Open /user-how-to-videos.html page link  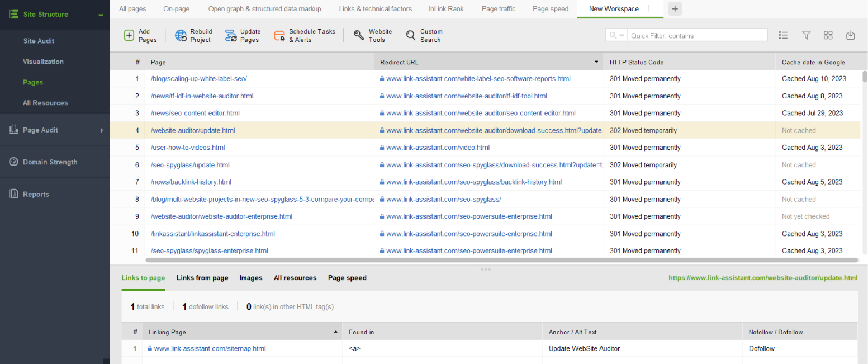tap(188, 148)
